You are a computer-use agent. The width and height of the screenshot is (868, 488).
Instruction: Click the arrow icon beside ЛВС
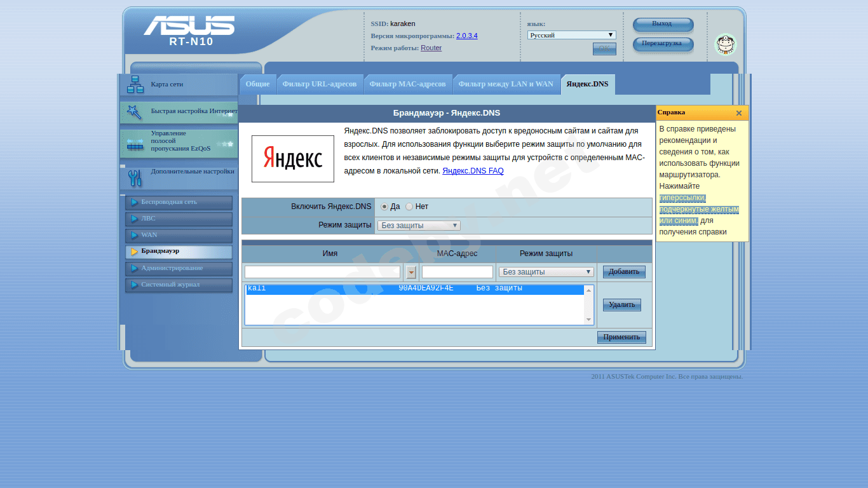click(134, 219)
